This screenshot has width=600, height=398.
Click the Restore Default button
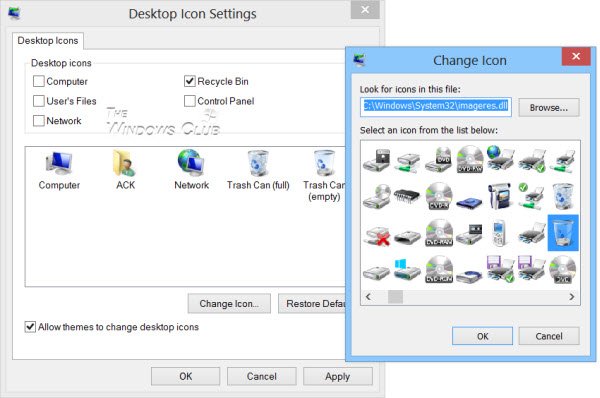pos(312,303)
